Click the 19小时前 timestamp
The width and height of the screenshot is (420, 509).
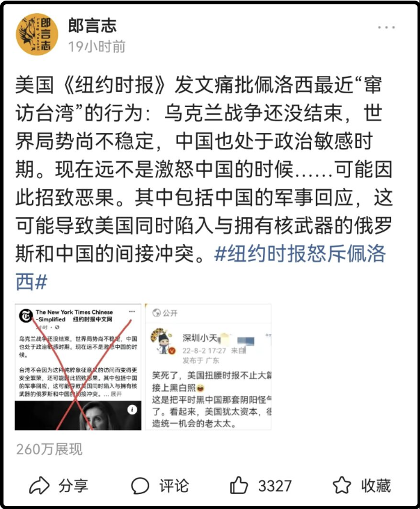point(97,46)
